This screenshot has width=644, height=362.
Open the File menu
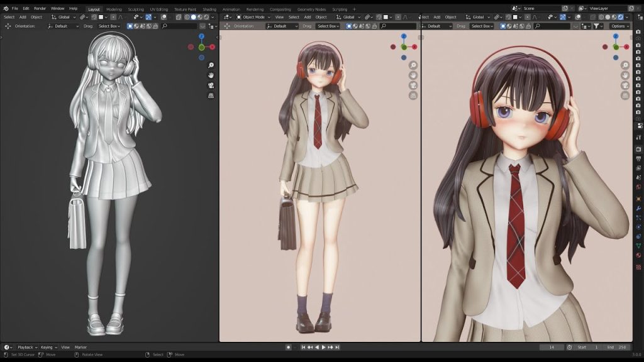15,8
